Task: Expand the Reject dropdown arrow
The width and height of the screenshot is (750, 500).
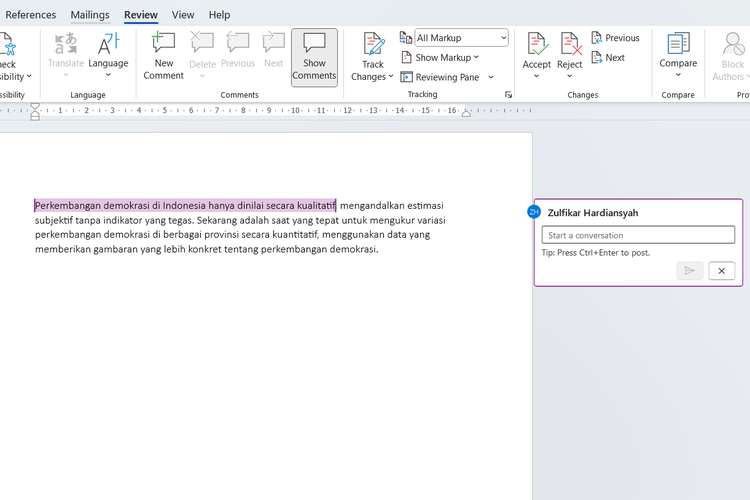Action: 570,76
